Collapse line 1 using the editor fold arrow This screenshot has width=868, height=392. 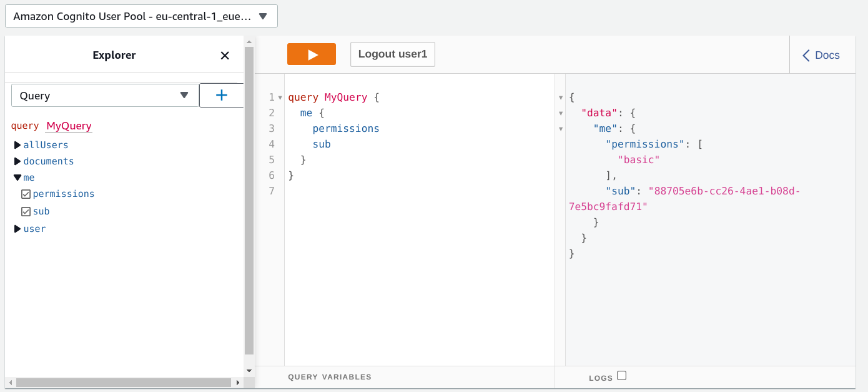[x=280, y=98]
